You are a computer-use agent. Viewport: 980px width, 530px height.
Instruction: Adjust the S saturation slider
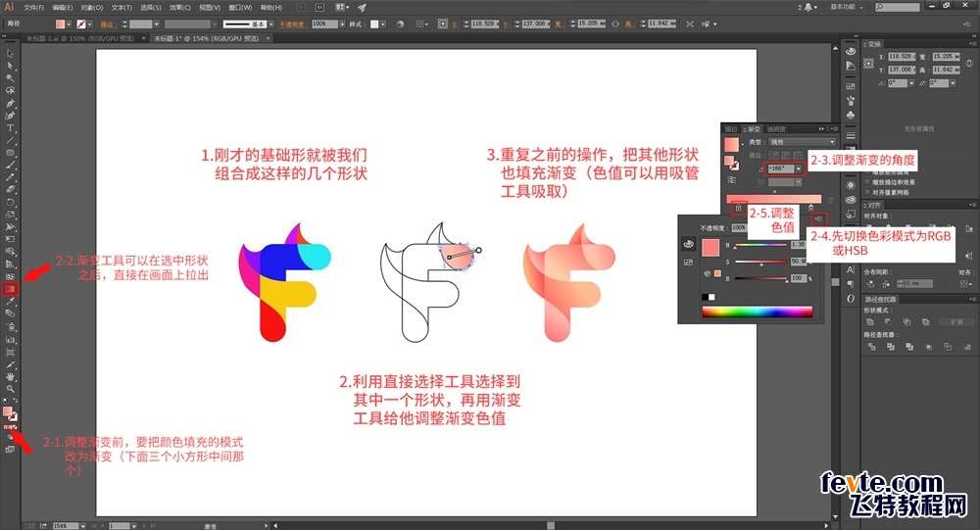[761, 262]
